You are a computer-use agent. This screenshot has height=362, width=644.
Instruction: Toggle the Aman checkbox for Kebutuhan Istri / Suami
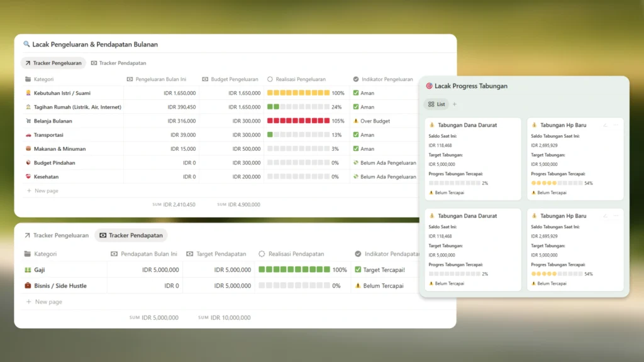point(356,93)
